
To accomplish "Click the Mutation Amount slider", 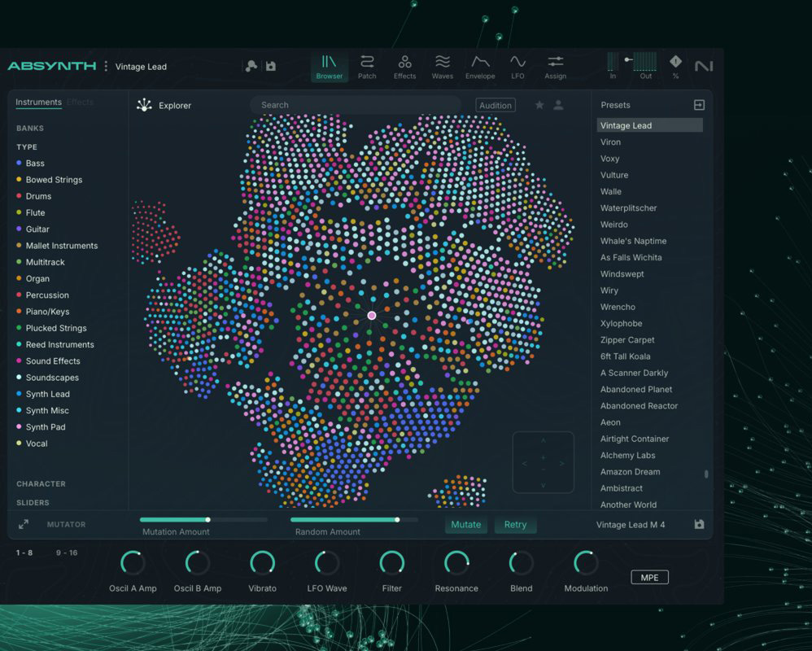I will click(x=203, y=519).
